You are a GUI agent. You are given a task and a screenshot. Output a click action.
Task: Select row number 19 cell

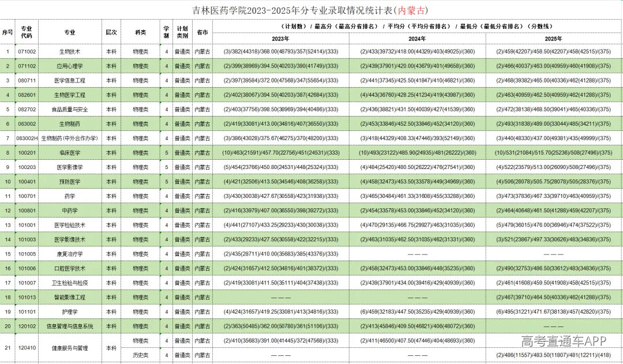pos(7,312)
